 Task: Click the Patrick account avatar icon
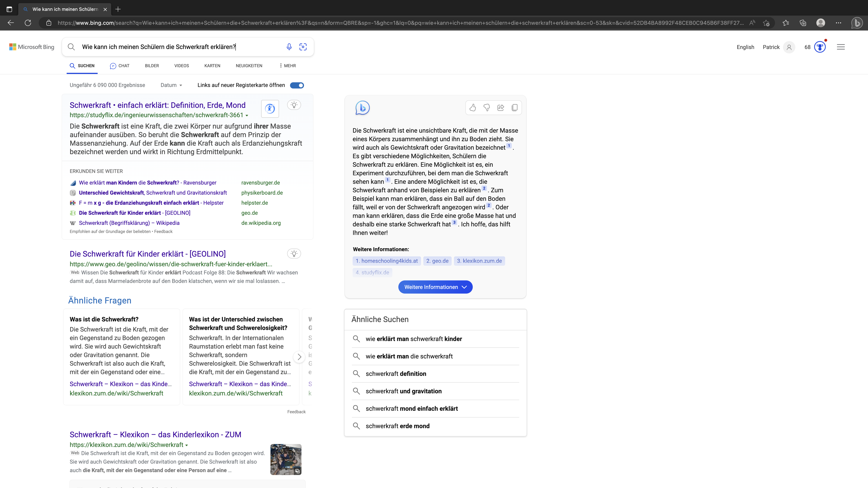789,47
